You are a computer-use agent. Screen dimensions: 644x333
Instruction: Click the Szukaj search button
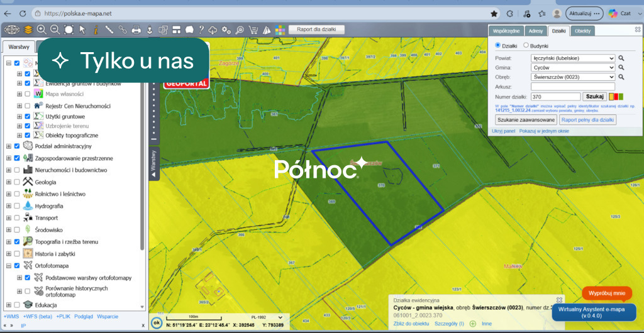pyautogui.click(x=594, y=97)
